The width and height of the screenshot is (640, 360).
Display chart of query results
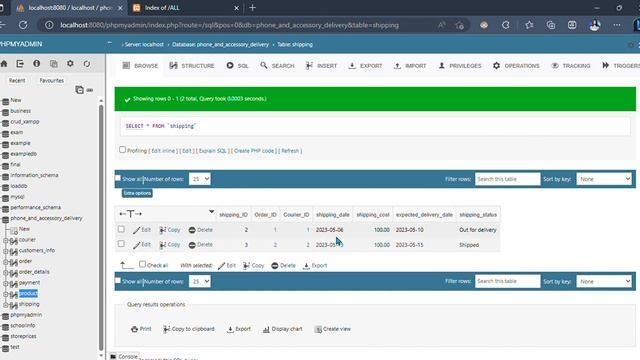tap(283, 329)
